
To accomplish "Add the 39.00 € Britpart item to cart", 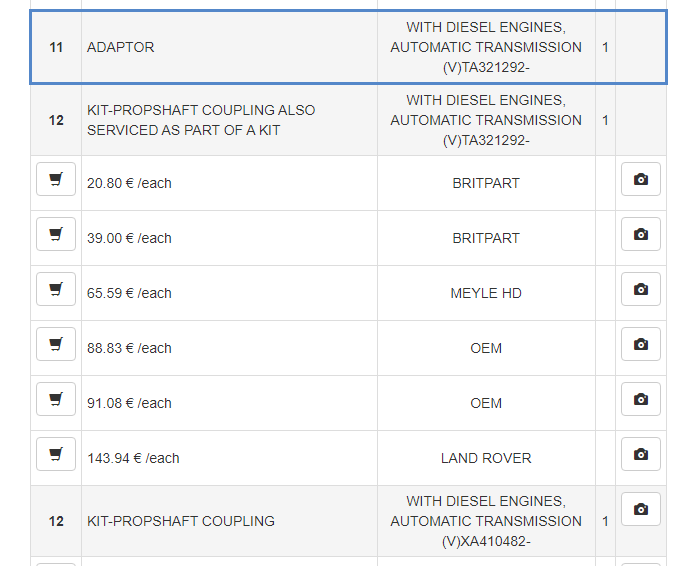I will click(56, 234).
